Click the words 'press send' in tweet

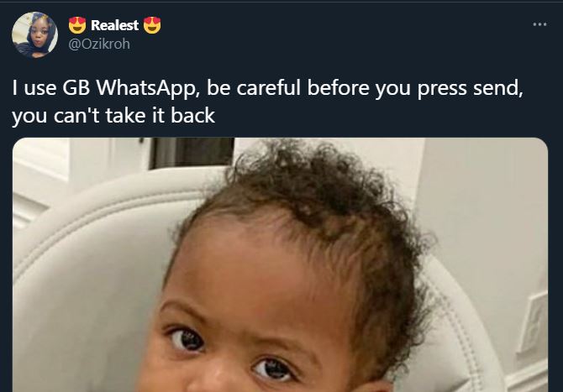coord(470,89)
